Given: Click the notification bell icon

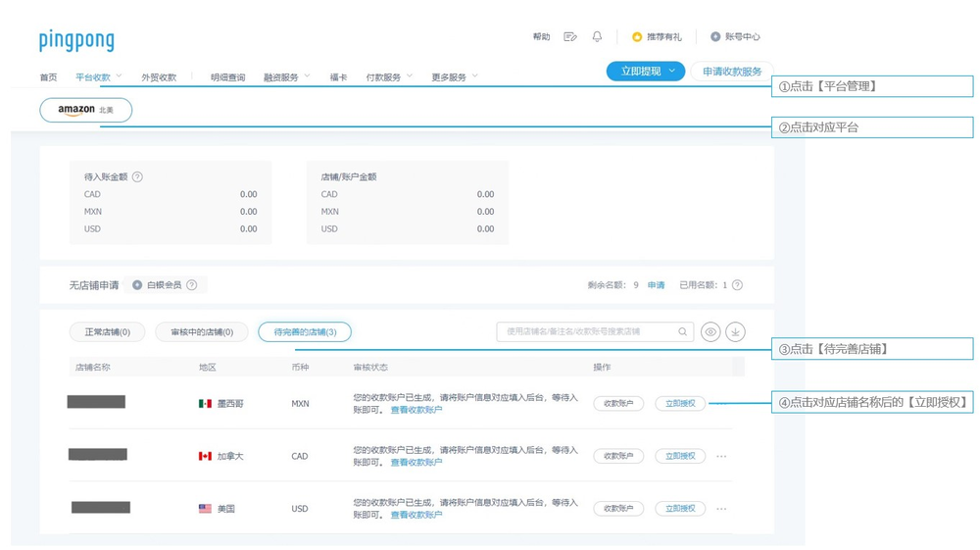Looking at the screenshot, I should tap(597, 37).
